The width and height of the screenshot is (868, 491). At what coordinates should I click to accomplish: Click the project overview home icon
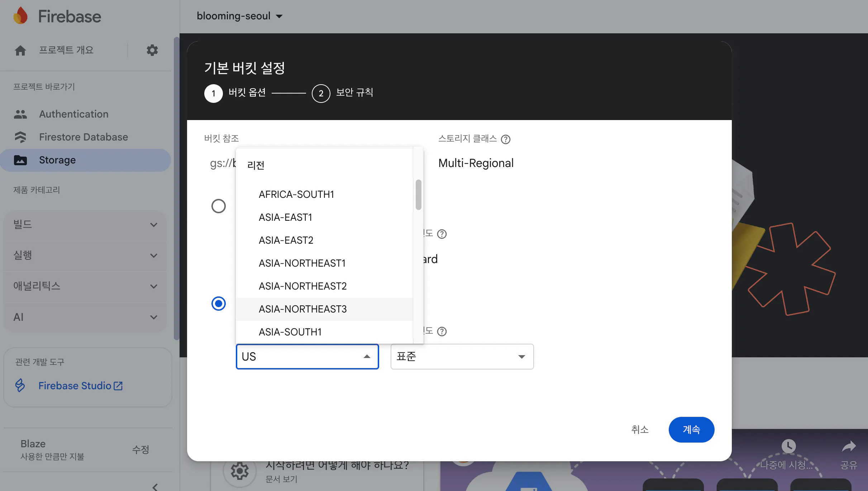pyautogui.click(x=20, y=50)
